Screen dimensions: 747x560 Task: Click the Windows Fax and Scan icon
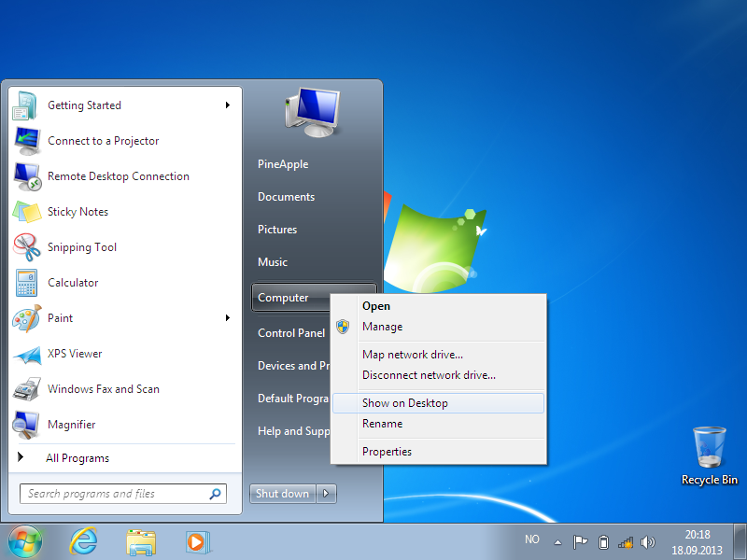tap(27, 389)
